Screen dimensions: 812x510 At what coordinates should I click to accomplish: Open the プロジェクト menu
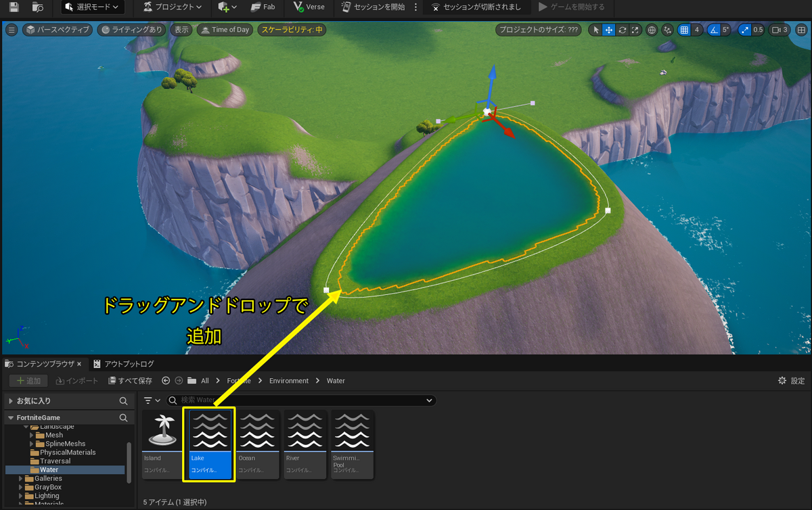(x=173, y=7)
